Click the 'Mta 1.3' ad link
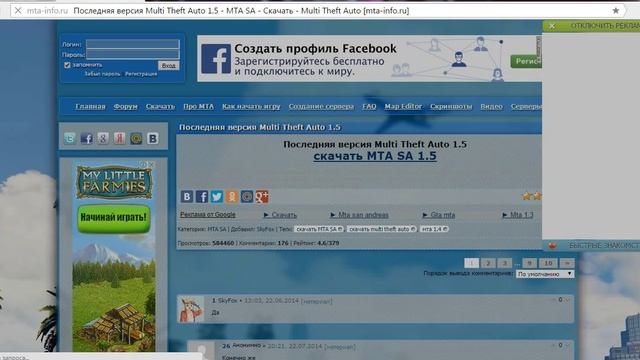Viewport: 640px width, 360px height. pos(518,215)
